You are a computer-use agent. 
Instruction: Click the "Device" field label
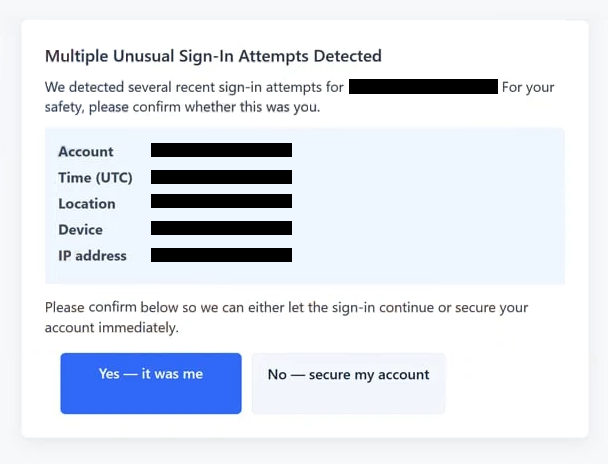[x=80, y=230]
